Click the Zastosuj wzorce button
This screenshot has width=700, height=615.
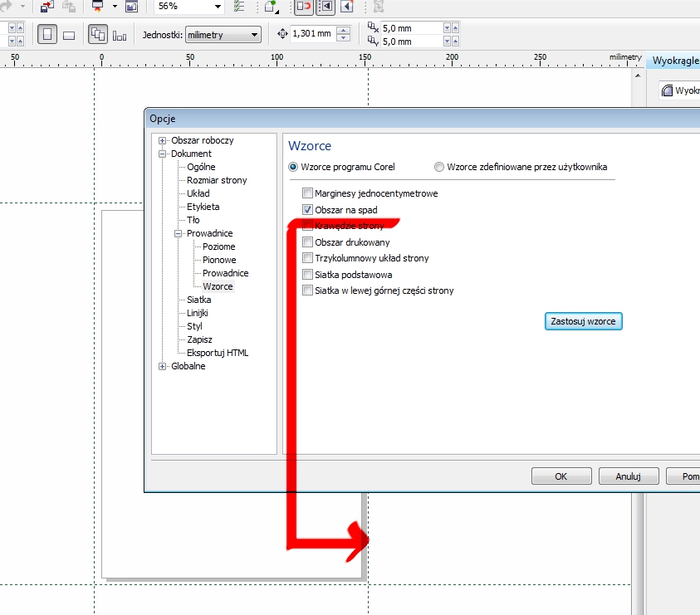583,320
